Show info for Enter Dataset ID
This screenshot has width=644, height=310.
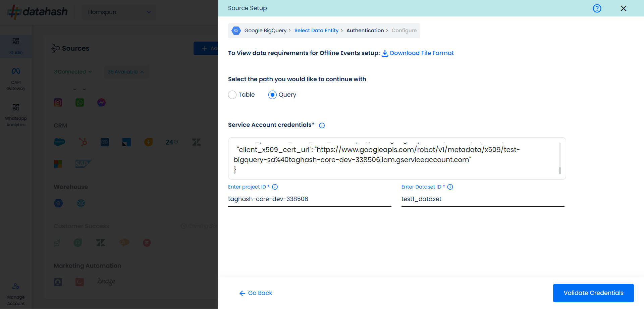pyautogui.click(x=450, y=187)
